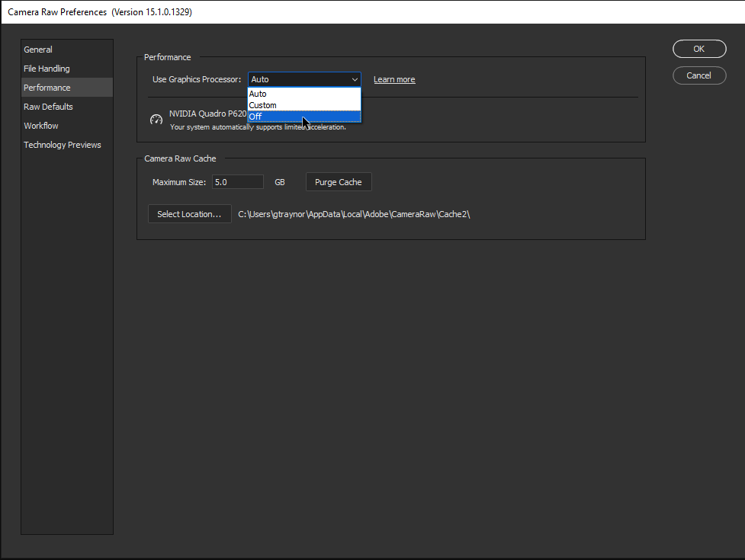Purge the Camera Raw cache

(338, 181)
